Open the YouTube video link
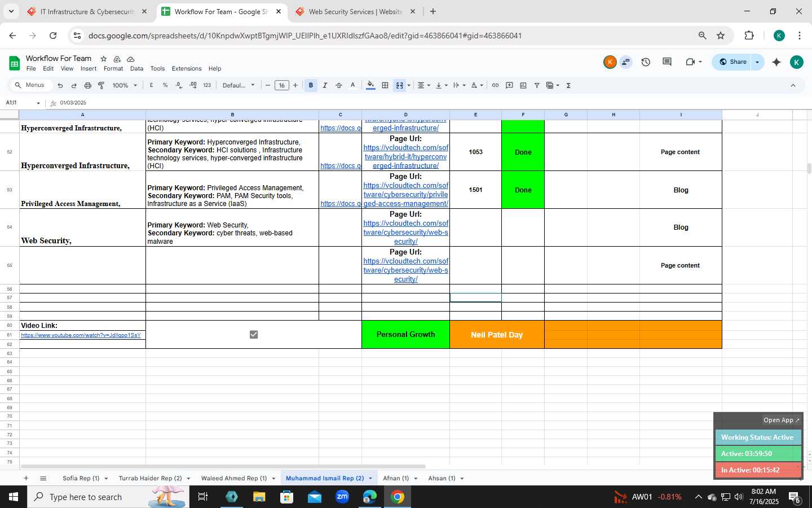Viewport: 812px width, 508px height. 81,335
